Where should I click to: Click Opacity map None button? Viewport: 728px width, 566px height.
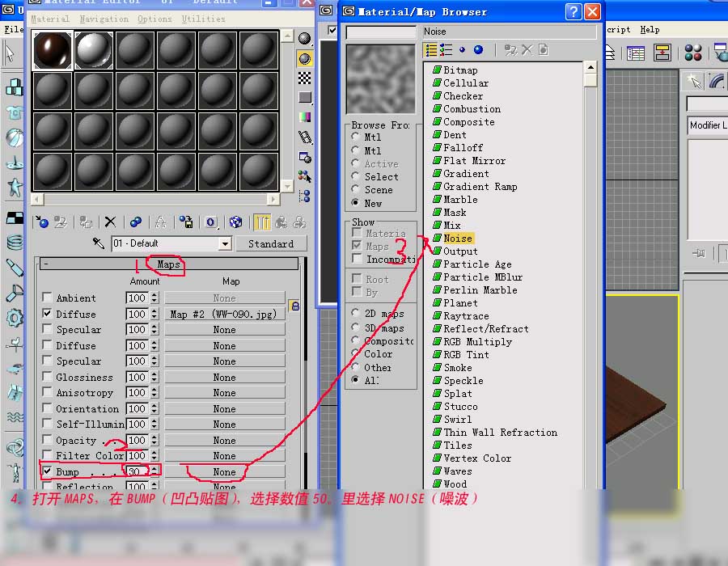pos(225,441)
